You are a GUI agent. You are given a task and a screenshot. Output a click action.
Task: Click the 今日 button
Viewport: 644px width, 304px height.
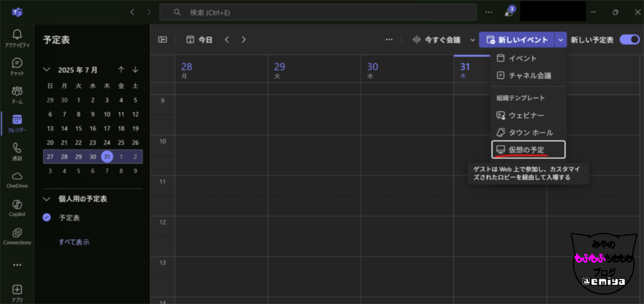pyautogui.click(x=199, y=40)
